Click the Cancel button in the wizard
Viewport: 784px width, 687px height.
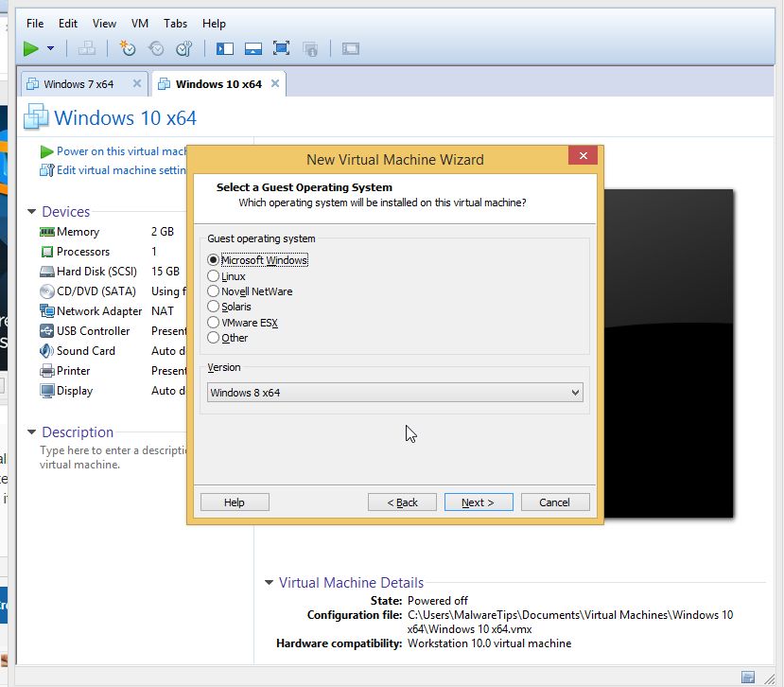pos(555,502)
